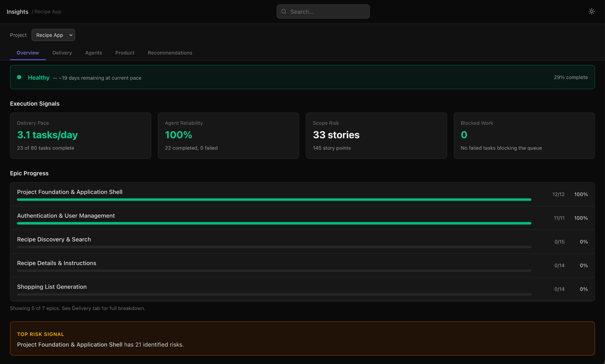Click the 22 completed, 0 failed text
This screenshot has width=605, height=364.
point(191,148)
